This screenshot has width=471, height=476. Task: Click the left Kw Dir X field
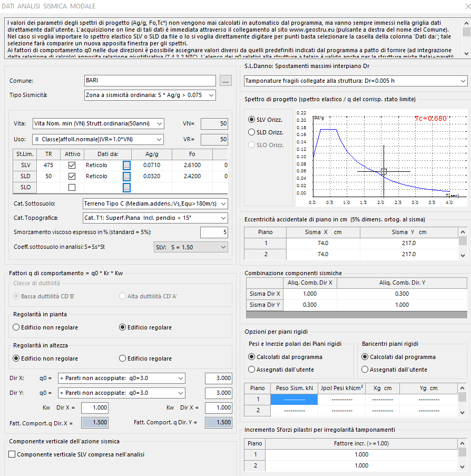pyautogui.click(x=95, y=407)
